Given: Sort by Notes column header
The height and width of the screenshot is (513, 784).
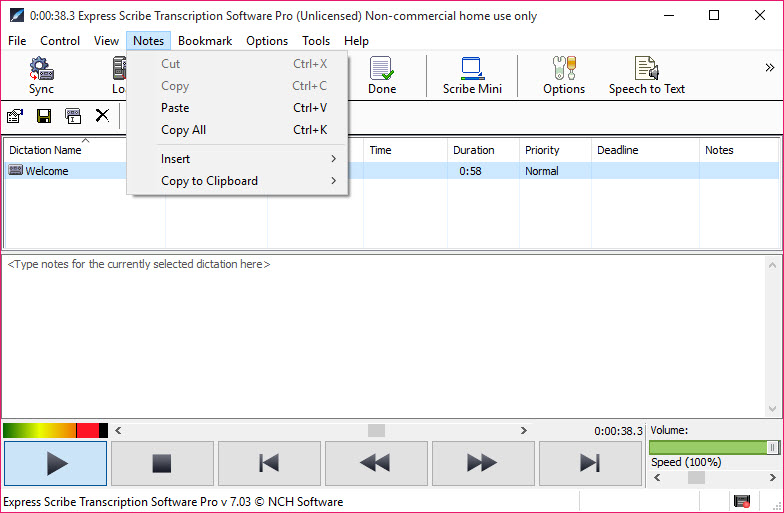Looking at the screenshot, I should pyautogui.click(x=739, y=150).
